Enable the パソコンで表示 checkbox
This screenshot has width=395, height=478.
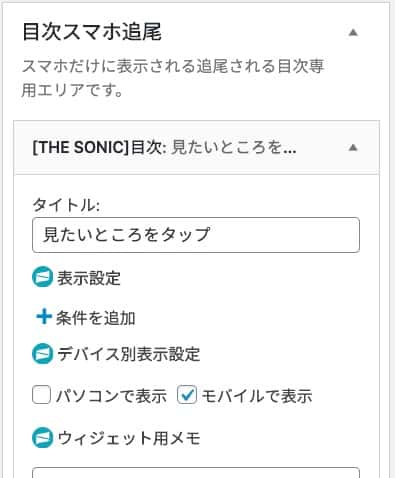[42, 395]
